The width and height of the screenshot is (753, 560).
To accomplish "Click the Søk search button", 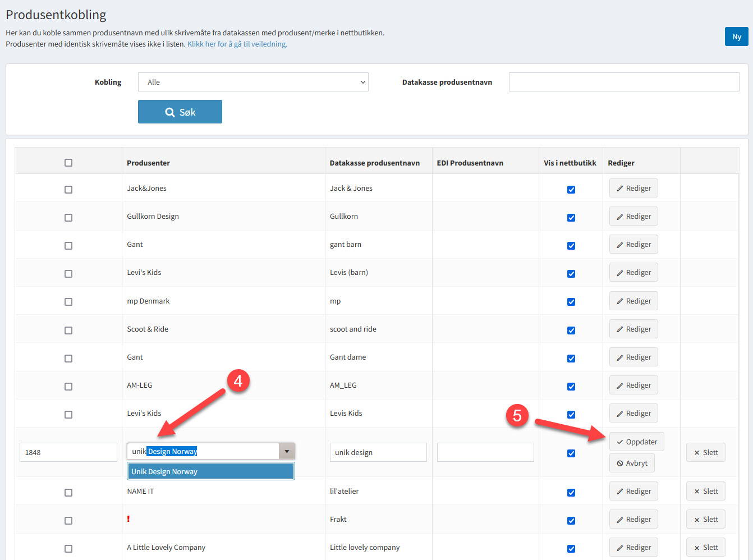I will click(x=180, y=112).
